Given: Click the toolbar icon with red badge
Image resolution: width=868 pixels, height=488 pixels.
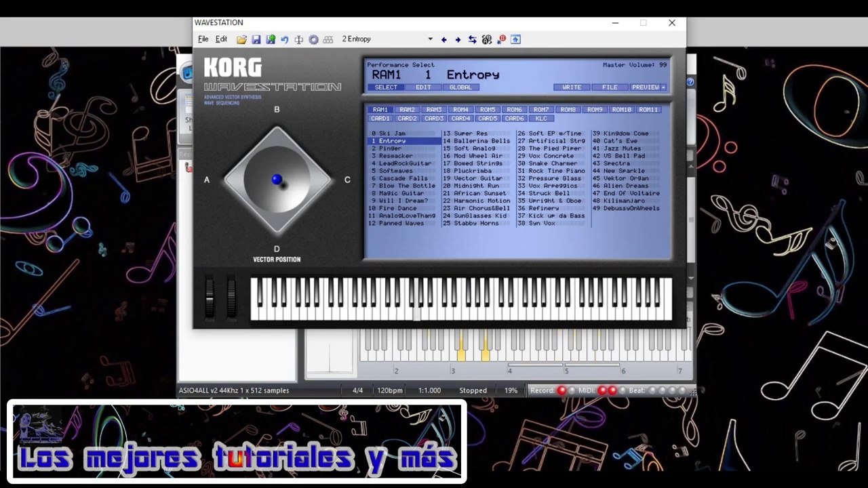Looking at the screenshot, I should coord(501,40).
